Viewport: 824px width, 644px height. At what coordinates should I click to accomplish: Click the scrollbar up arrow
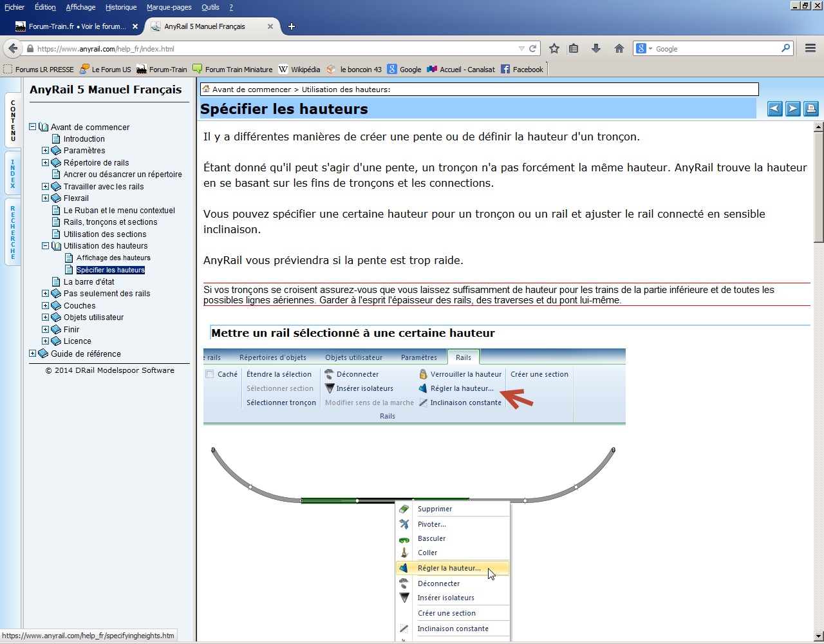pyautogui.click(x=818, y=127)
